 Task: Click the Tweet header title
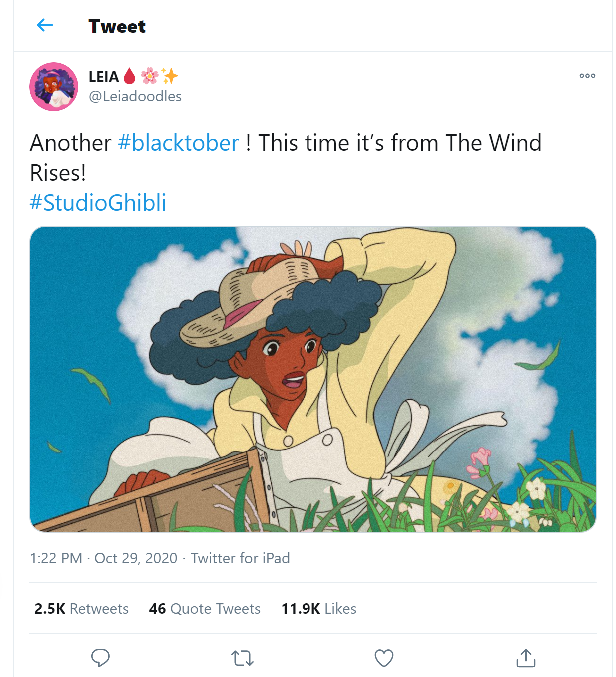tap(117, 26)
